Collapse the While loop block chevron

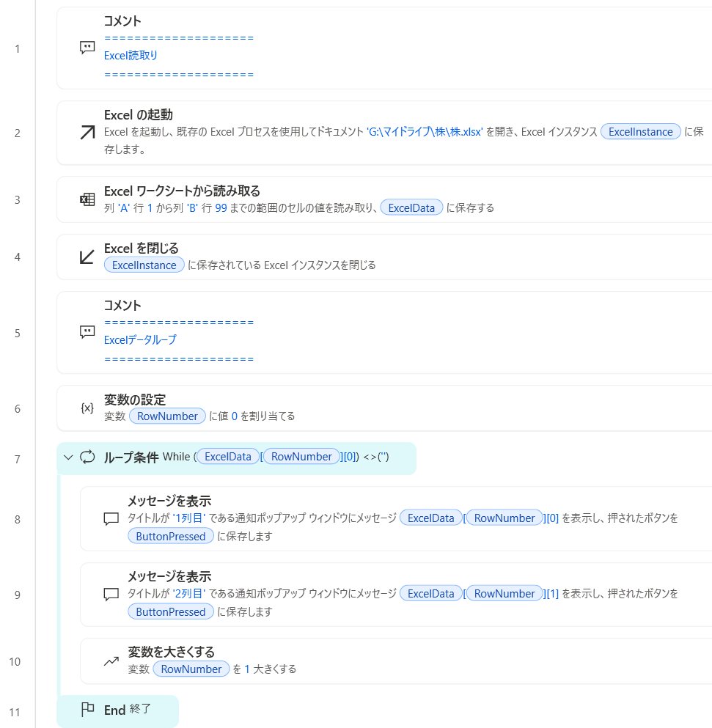click(68, 457)
